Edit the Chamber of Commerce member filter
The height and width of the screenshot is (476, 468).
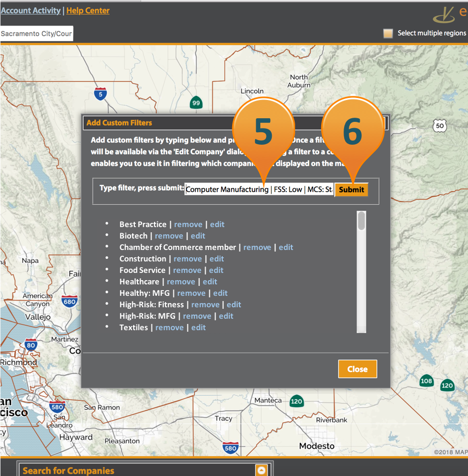[286, 247]
